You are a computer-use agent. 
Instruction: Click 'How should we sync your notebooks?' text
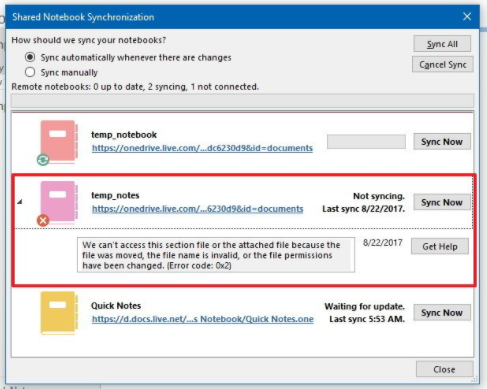89,40
